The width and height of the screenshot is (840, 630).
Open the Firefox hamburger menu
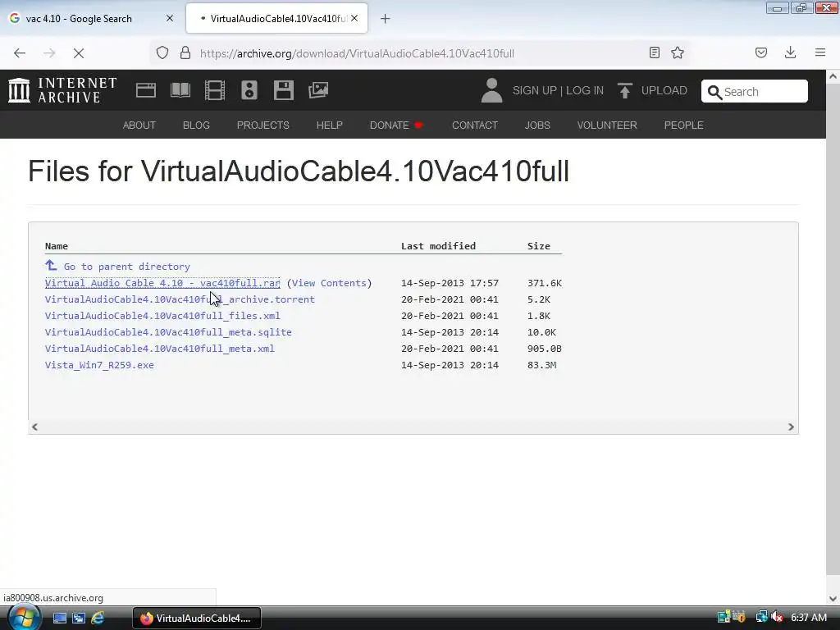[x=820, y=52]
